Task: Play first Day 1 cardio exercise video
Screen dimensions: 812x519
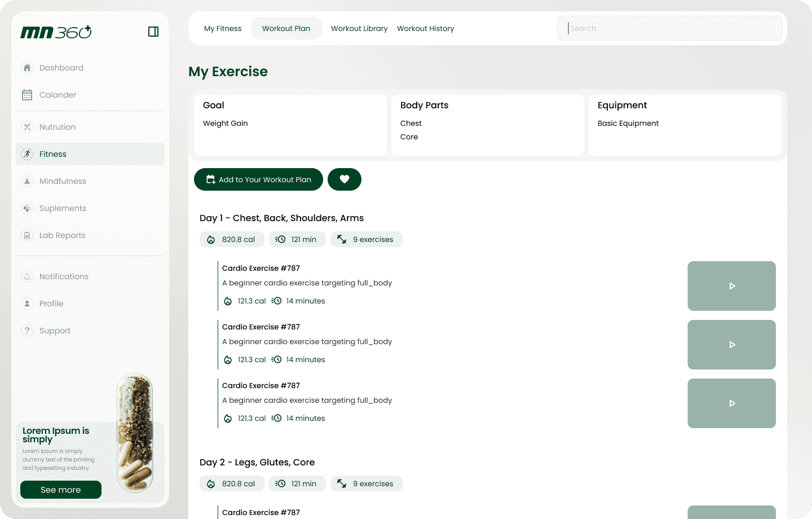Action: click(731, 286)
